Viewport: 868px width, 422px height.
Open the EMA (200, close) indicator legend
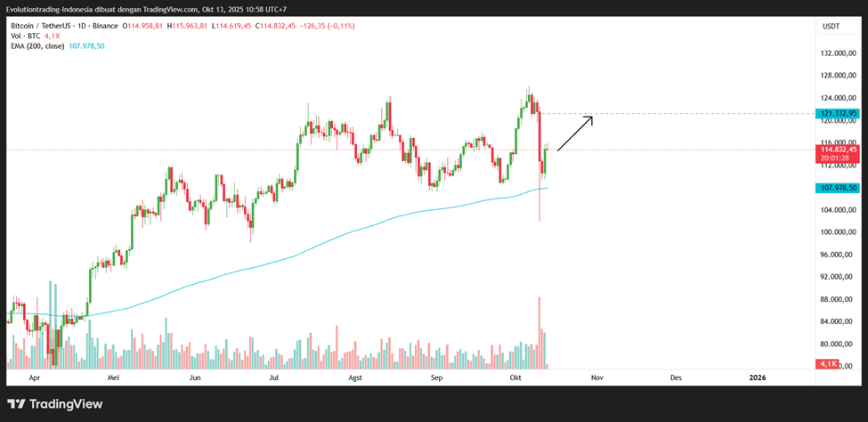(37, 45)
